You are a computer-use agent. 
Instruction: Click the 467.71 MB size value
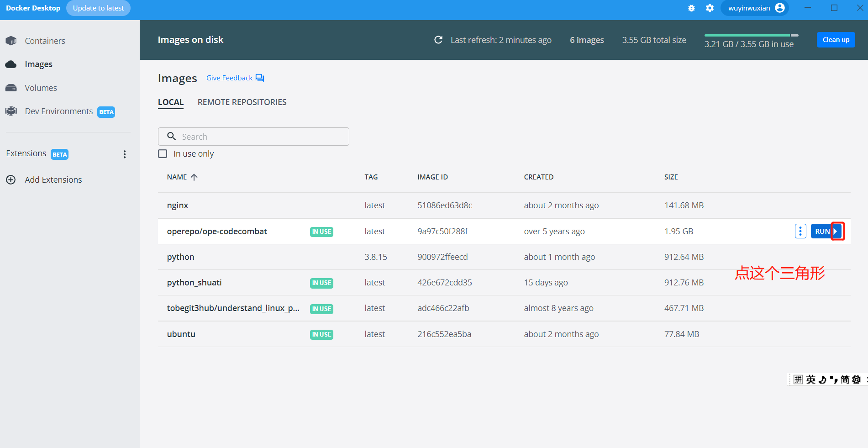click(684, 308)
